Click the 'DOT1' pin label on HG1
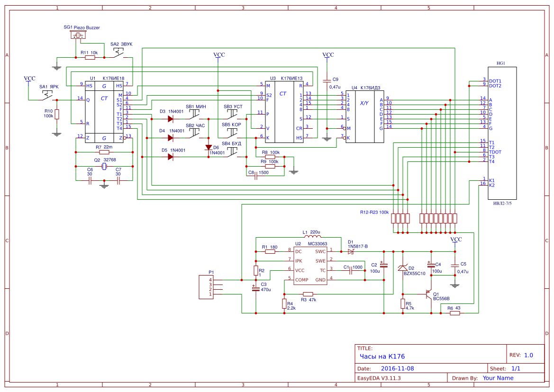554x392 pixels. pos(495,81)
